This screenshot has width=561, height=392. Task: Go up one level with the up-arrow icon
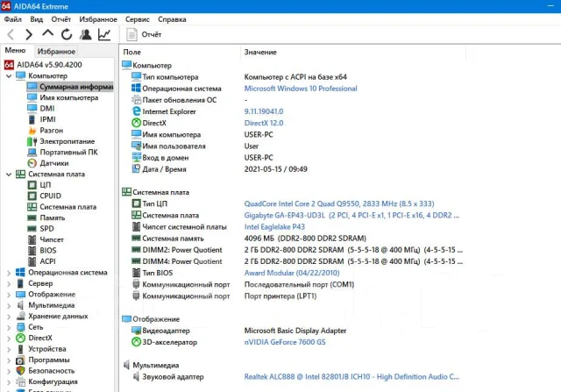click(x=47, y=34)
